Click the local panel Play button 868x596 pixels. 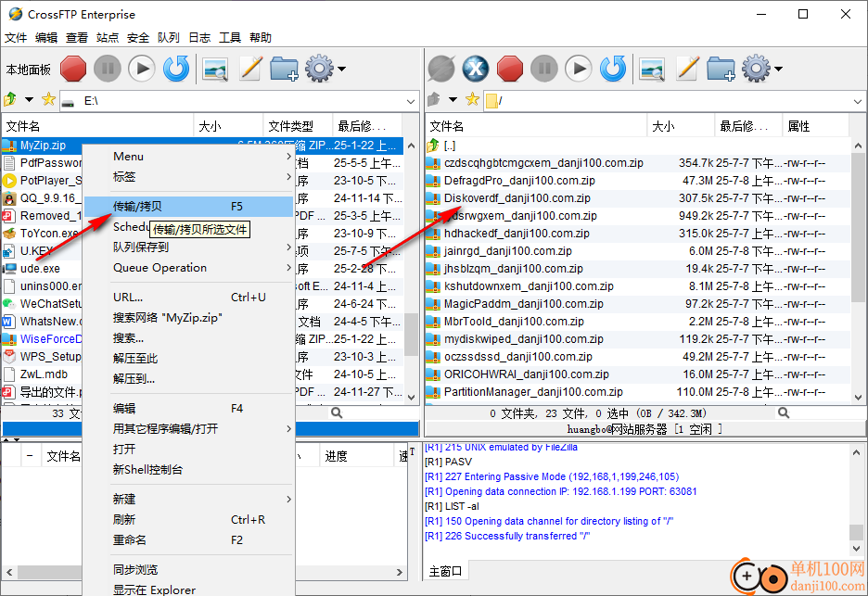click(142, 70)
